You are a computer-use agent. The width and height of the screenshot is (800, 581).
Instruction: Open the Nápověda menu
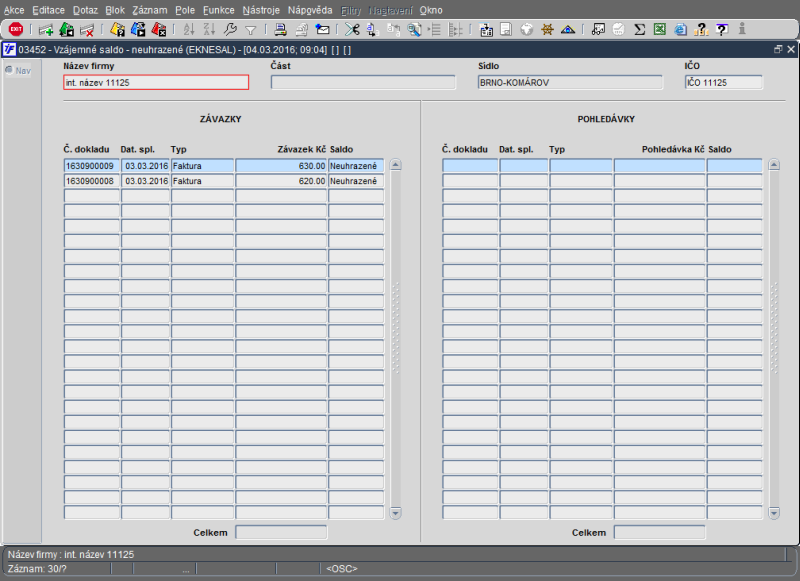310,10
